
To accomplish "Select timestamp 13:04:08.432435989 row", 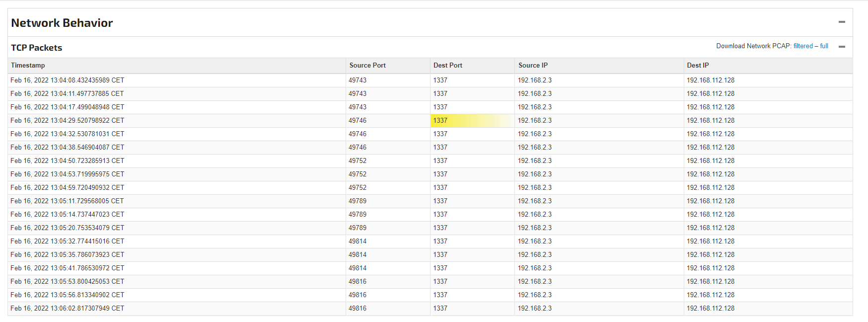I will pyautogui.click(x=67, y=80).
